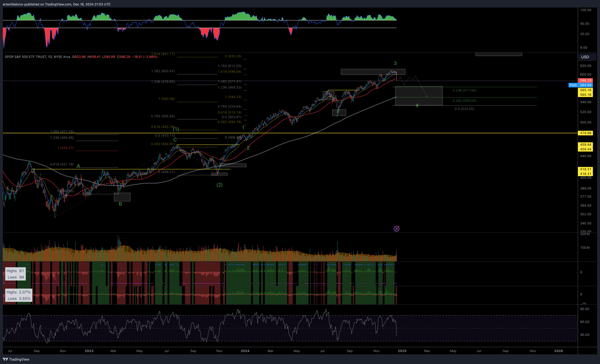Click the open value O603.98
The height and width of the screenshot is (364, 600).
click(79, 57)
